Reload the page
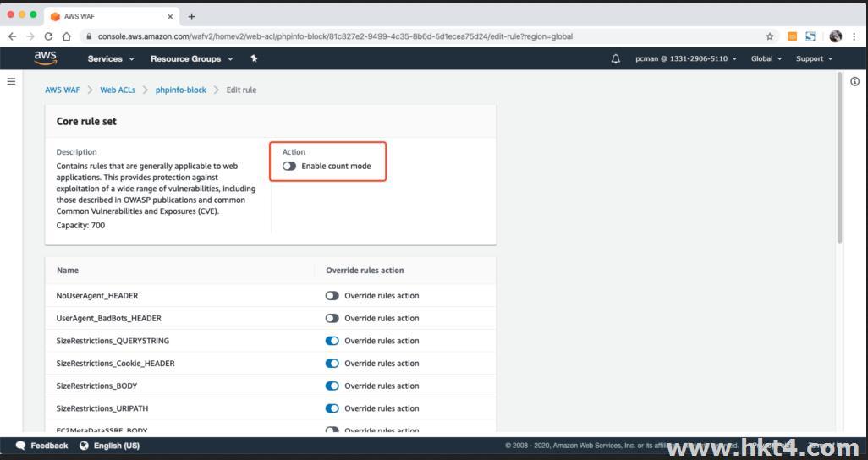This screenshot has width=868, height=460. 48,36
